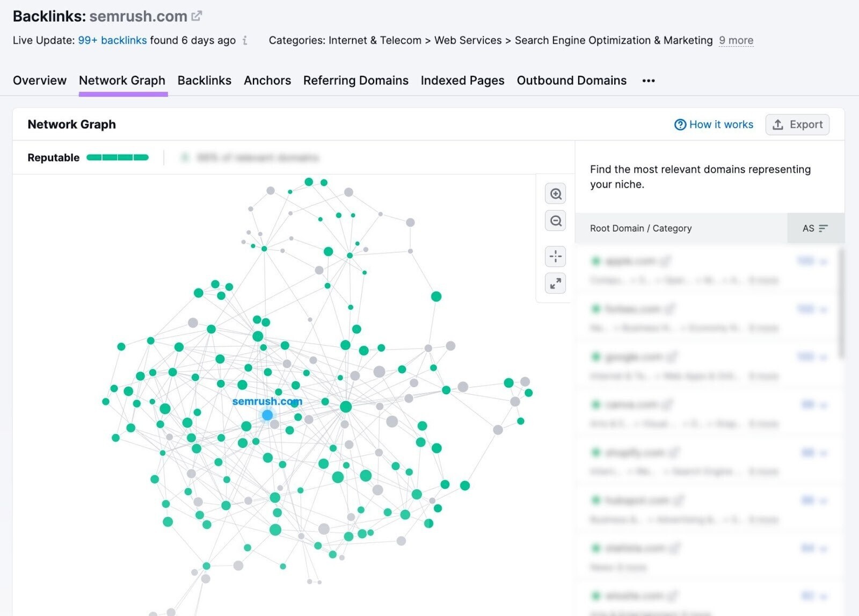The height and width of the screenshot is (616, 859).
Task: Click the Reputable progress bar
Action: (x=118, y=157)
